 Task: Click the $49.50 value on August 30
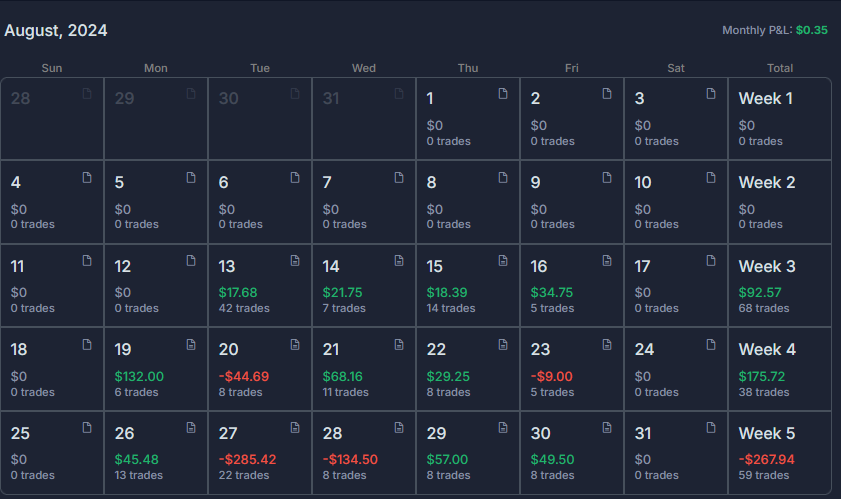click(x=552, y=460)
